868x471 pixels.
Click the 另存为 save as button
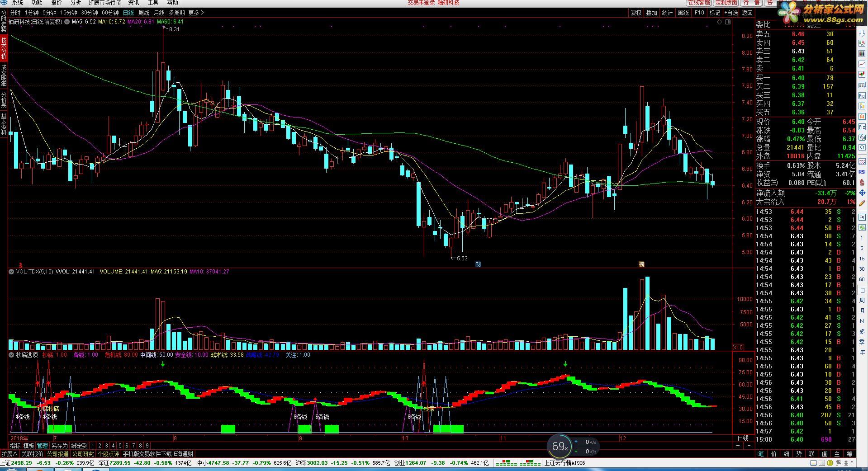(59, 446)
